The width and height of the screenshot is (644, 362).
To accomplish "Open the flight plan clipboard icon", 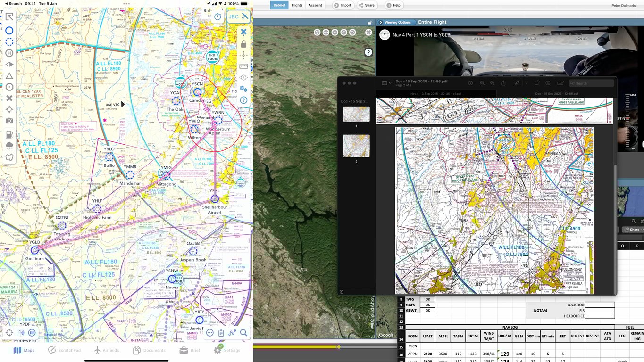I will [x=221, y=333].
